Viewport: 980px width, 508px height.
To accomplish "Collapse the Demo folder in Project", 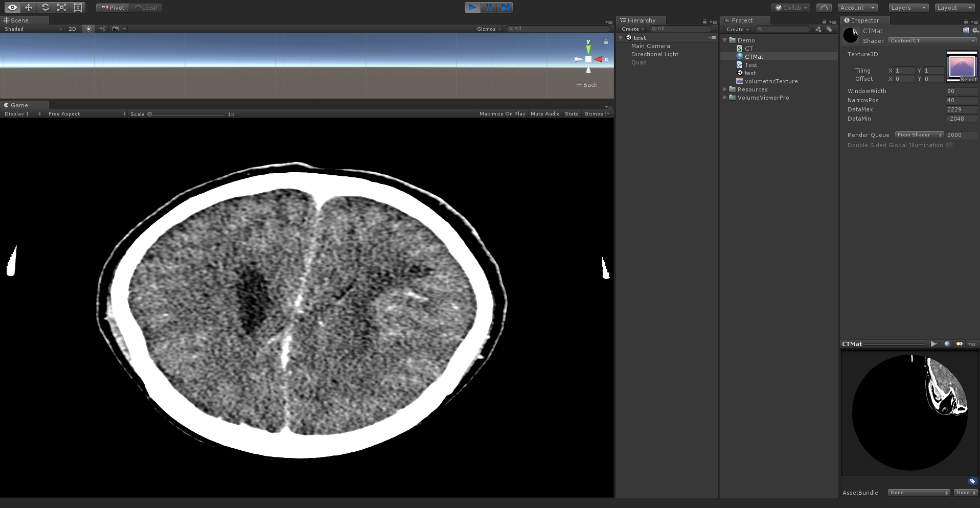I will coord(724,40).
